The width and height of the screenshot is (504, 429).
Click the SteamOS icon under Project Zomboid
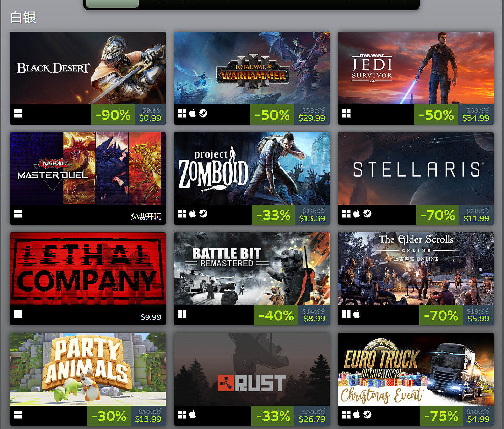point(203,213)
